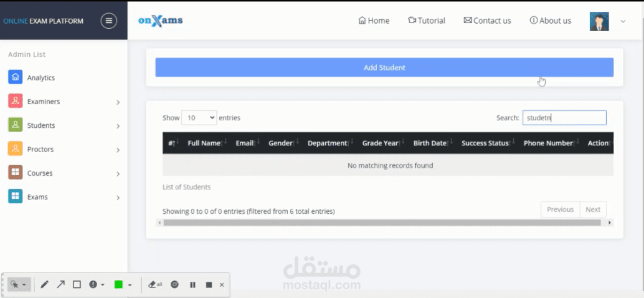644x298 pixels.
Task: Select the rectangle annotation tool
Action: tap(77, 284)
